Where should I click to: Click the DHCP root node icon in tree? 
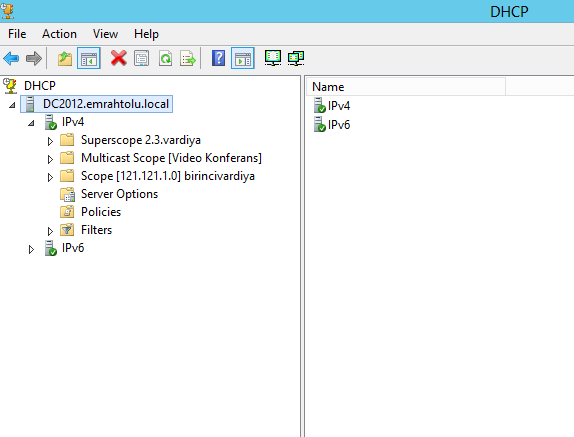(10, 86)
